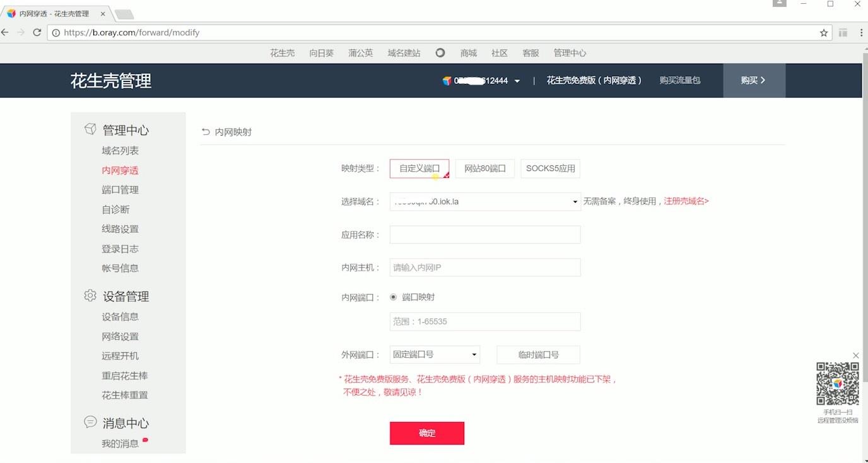Screen dimensions: 868x463
Task: Click the 购买 button in the header
Action: click(x=754, y=81)
